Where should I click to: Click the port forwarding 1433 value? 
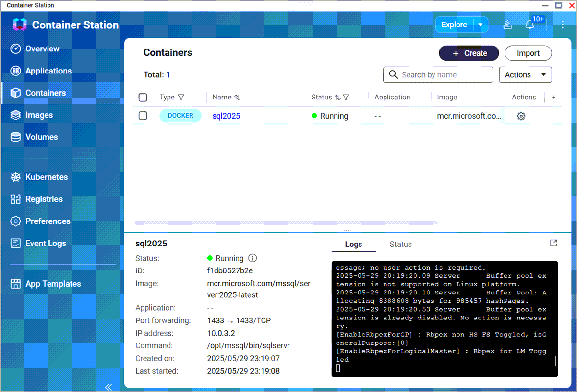coord(239,320)
